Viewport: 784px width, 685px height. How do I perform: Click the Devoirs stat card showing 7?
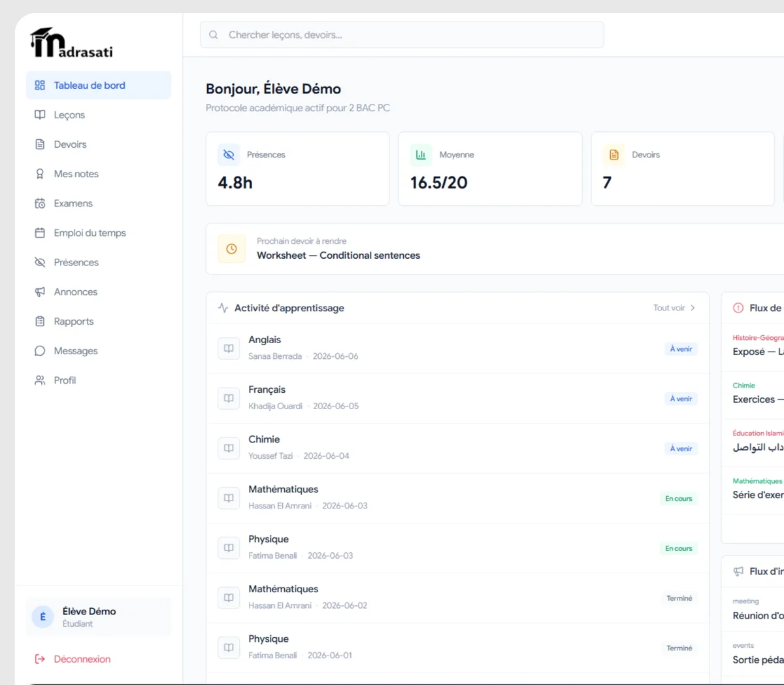point(683,169)
